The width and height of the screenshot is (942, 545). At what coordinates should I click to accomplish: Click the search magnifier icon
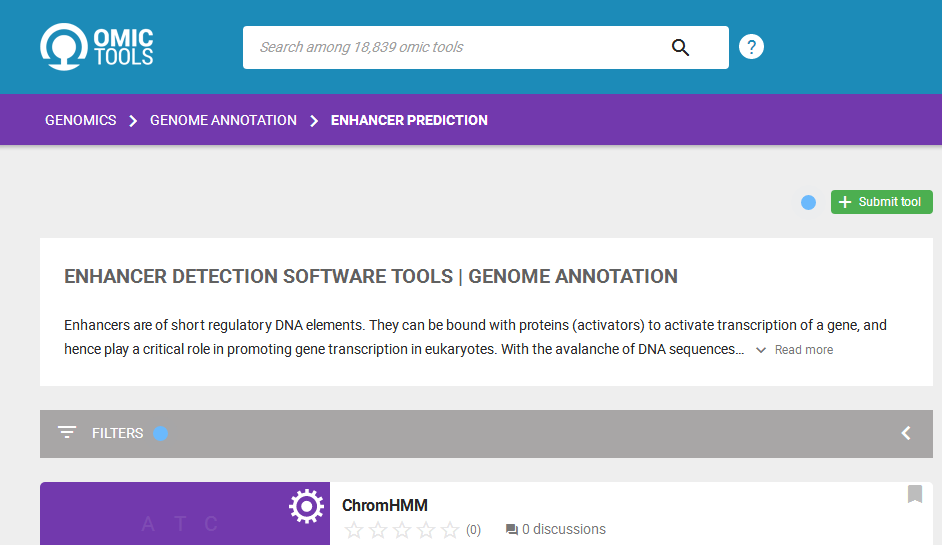coord(680,47)
